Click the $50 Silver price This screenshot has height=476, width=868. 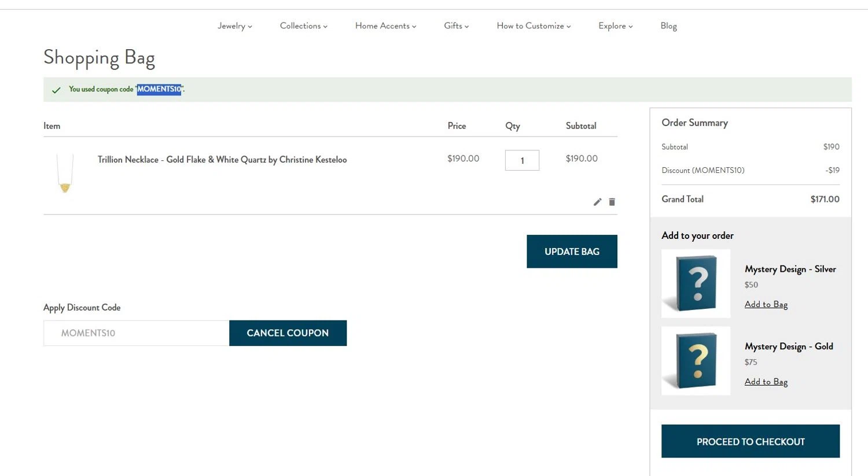point(751,285)
